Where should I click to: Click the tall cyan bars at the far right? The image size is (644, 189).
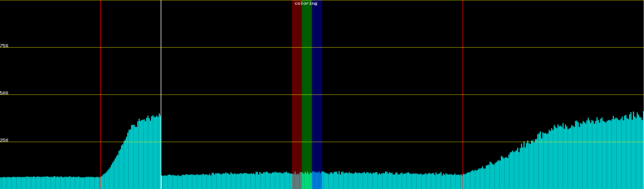(x=626, y=151)
